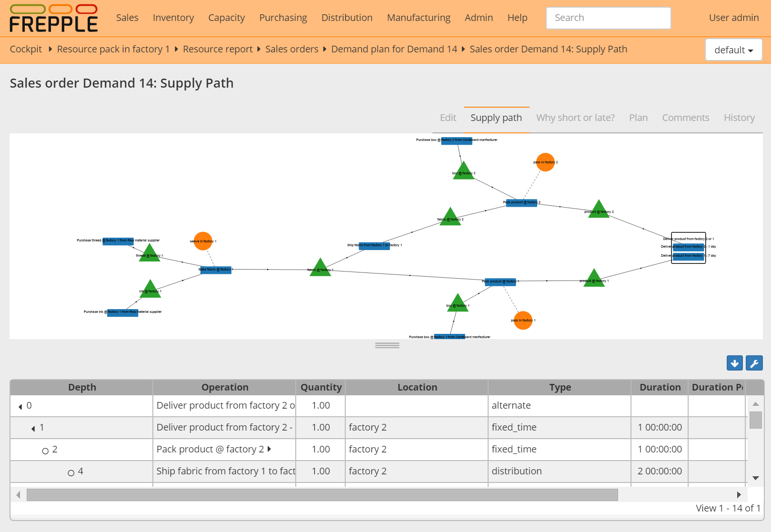Image resolution: width=771 pixels, height=532 pixels.
Task: Click the wrench settings icon below the graph
Action: point(754,363)
